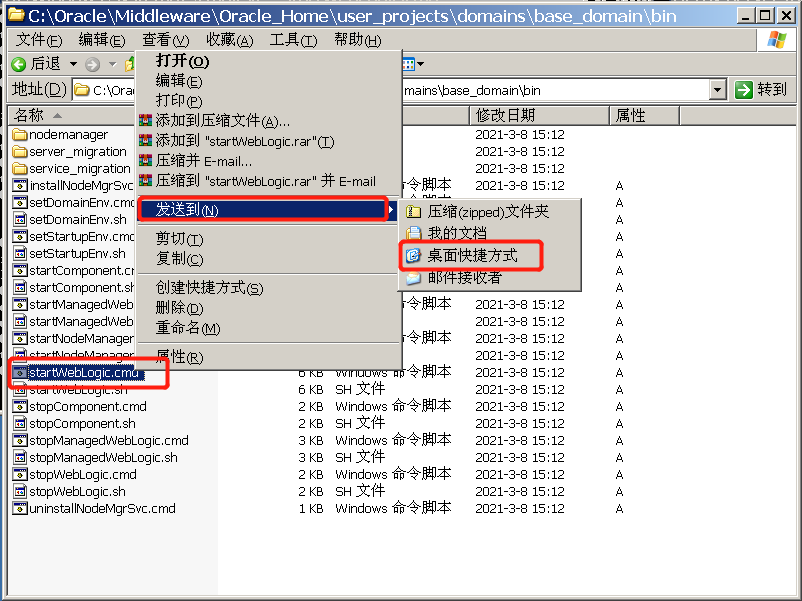Choose 打印(P) in the context menu
Viewport: 802px width, 601px height.
[269, 101]
